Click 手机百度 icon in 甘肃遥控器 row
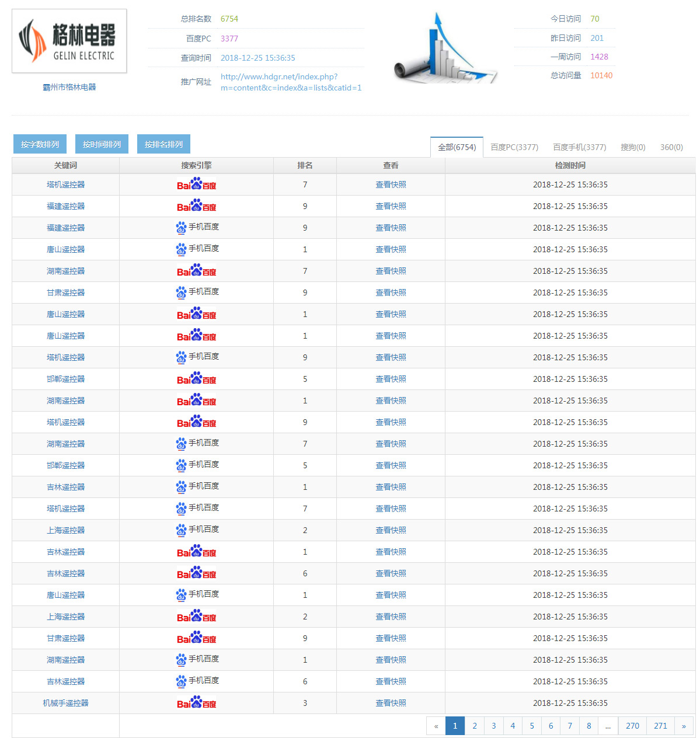The image size is (700, 738). click(x=197, y=292)
